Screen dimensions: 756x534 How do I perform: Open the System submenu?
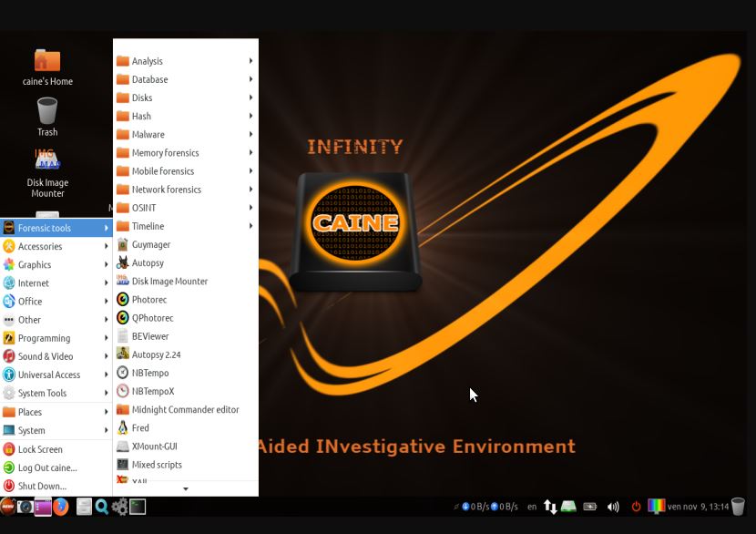(56, 430)
